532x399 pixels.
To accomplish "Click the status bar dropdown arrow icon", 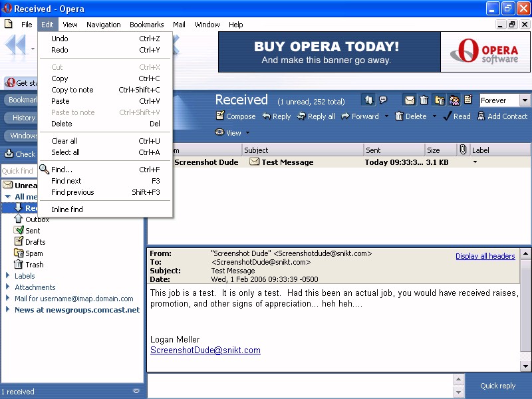I will [136, 391].
